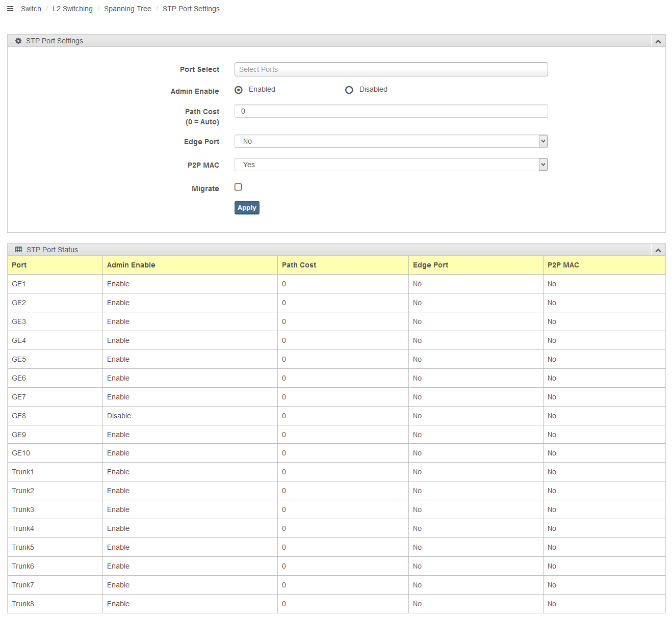Click the P2P MAC value for Trunk5
Viewport: 672px width, 619px height.
tap(552, 547)
